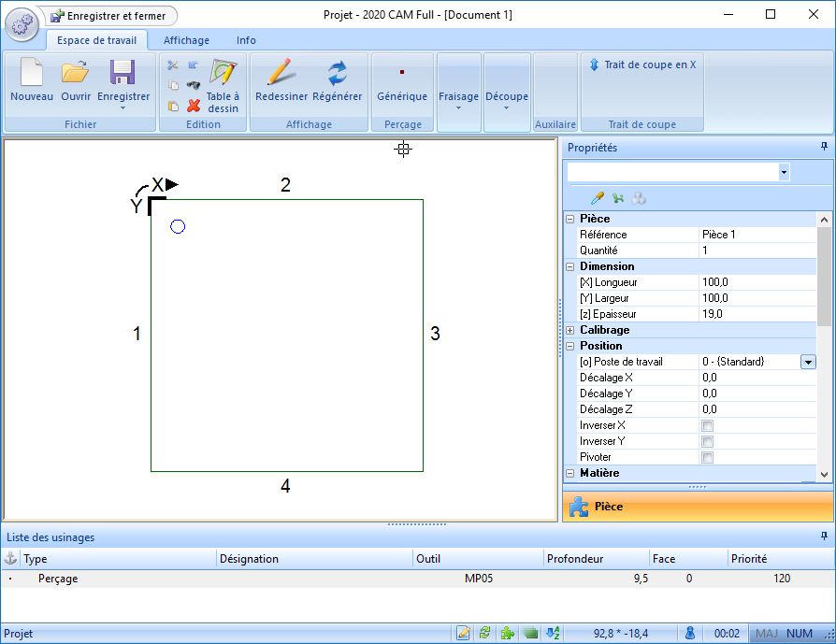Click the sort A-Z icon in status bar

[x=553, y=633]
